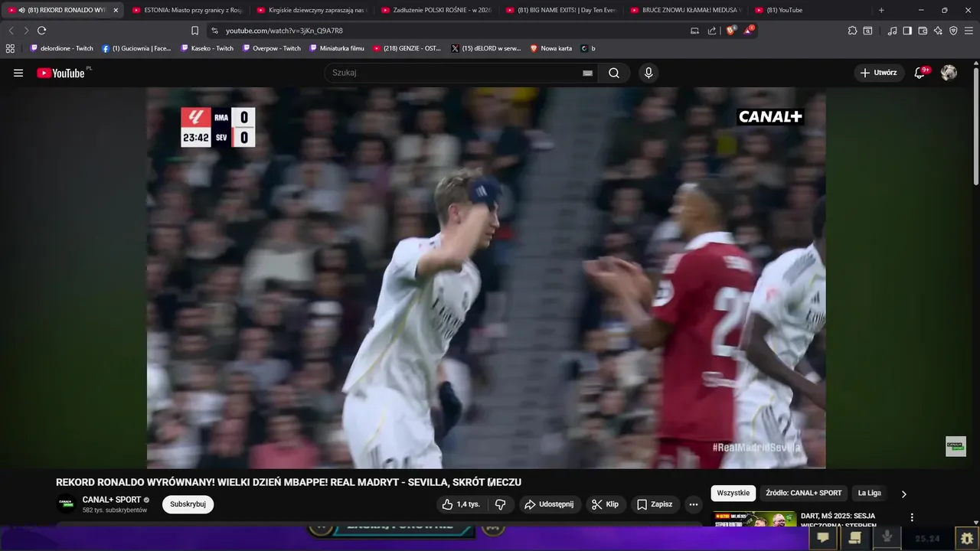Viewport: 980px width, 551px height.
Task: Click the Klip button
Action: (606, 504)
